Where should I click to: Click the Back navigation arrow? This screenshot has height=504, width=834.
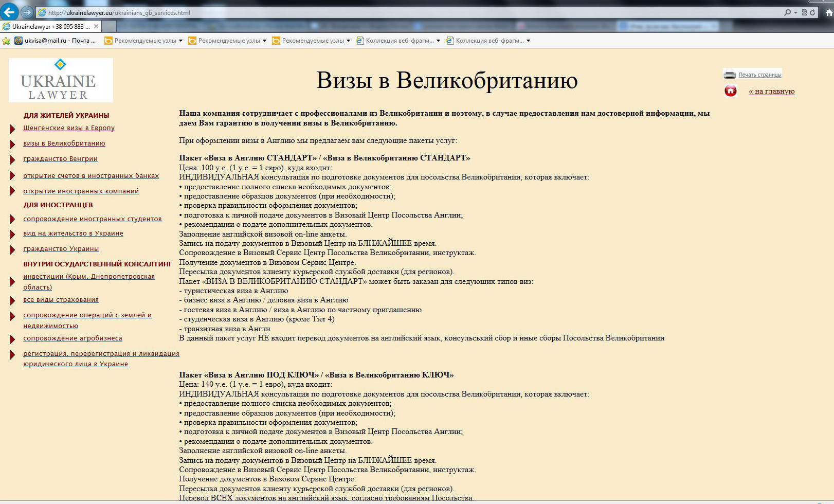pos(9,12)
